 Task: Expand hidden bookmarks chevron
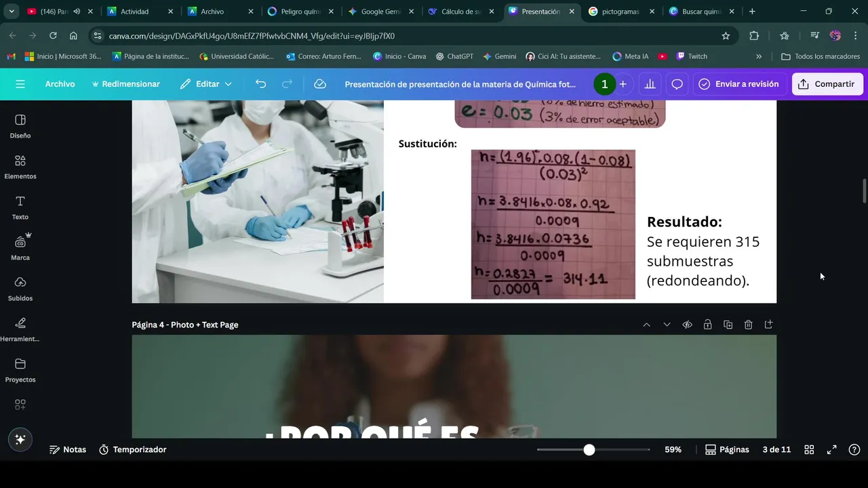coord(759,56)
